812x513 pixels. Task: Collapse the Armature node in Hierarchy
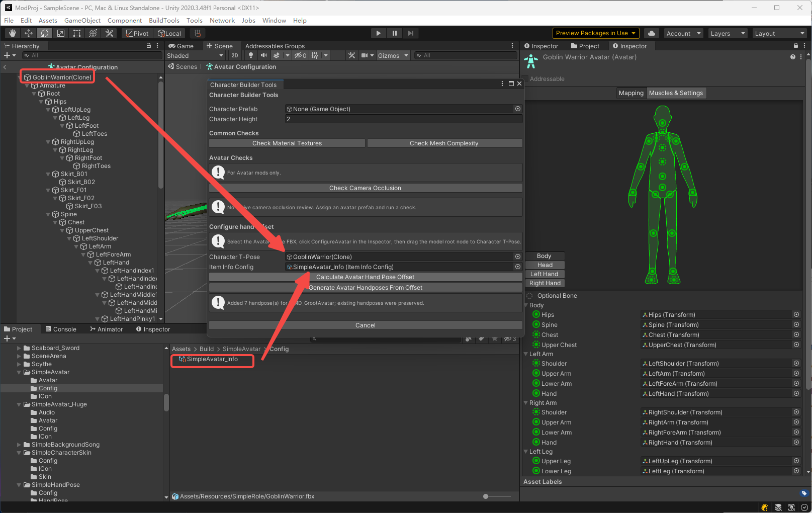(x=27, y=85)
